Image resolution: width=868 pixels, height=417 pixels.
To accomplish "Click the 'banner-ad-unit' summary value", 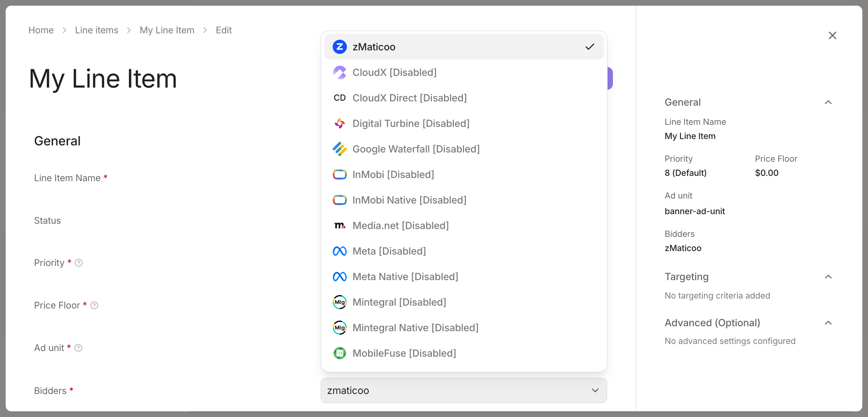I will pos(695,211).
